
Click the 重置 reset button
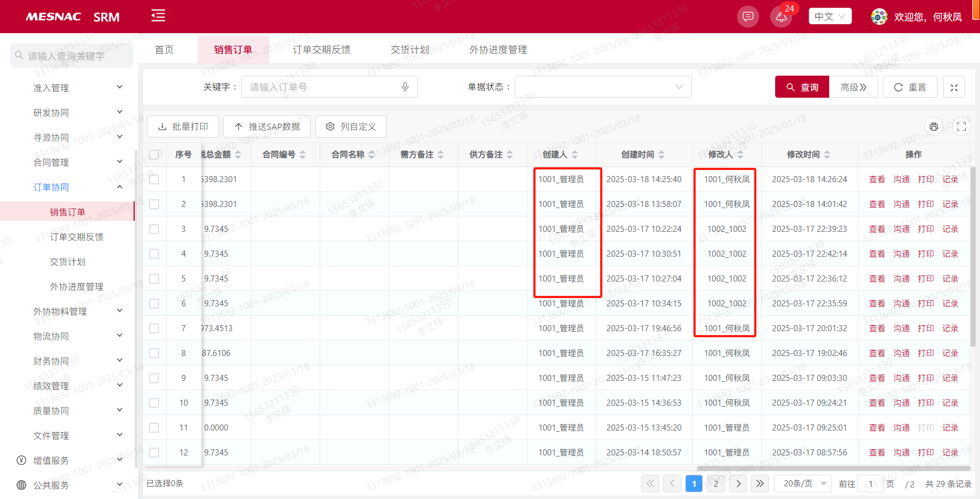point(910,87)
